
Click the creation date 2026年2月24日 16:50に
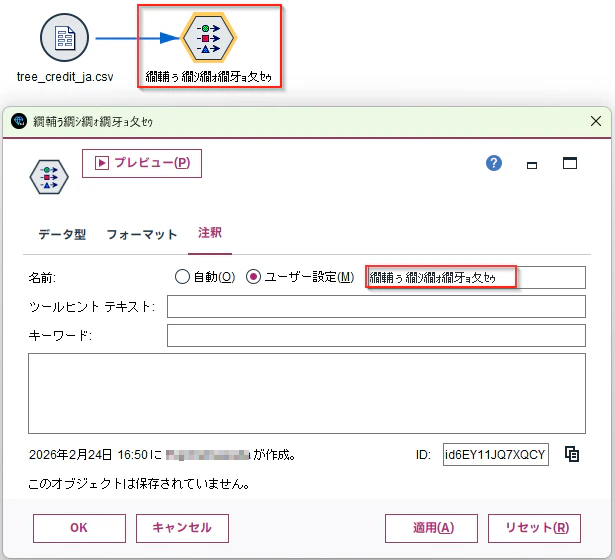pyautogui.click(x=95, y=455)
